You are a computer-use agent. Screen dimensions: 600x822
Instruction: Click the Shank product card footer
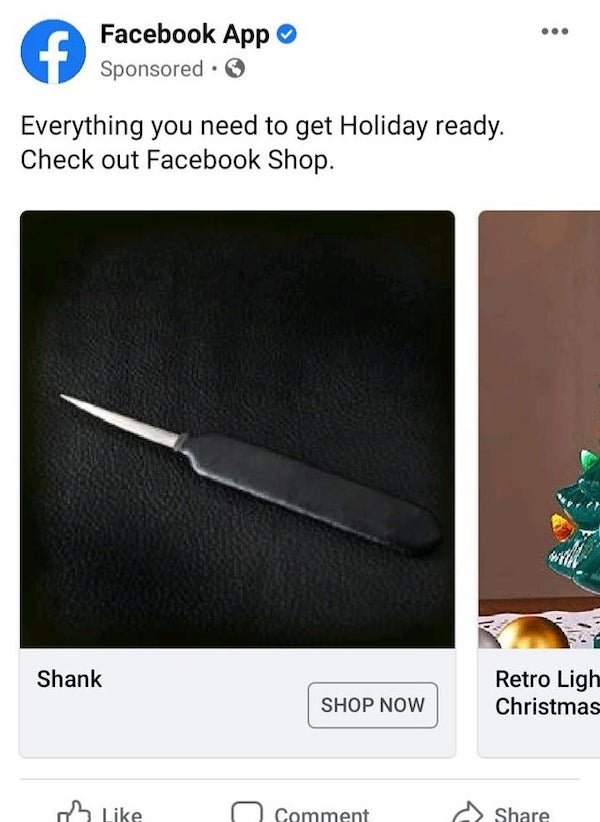tap(237, 702)
